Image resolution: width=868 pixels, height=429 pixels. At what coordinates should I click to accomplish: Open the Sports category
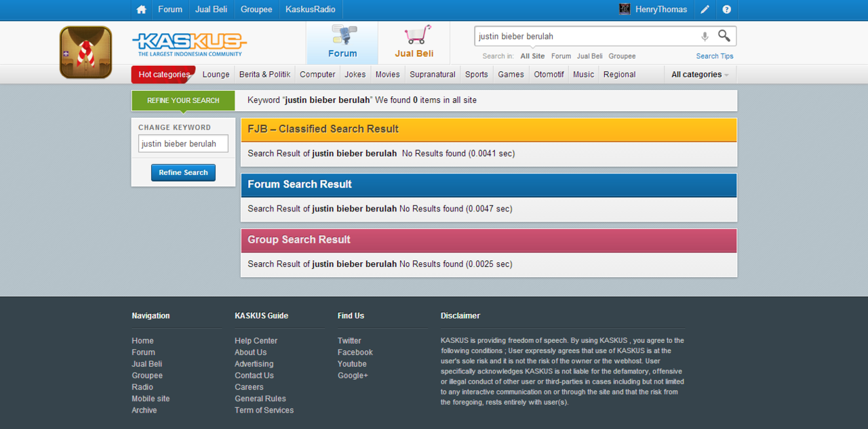click(477, 75)
